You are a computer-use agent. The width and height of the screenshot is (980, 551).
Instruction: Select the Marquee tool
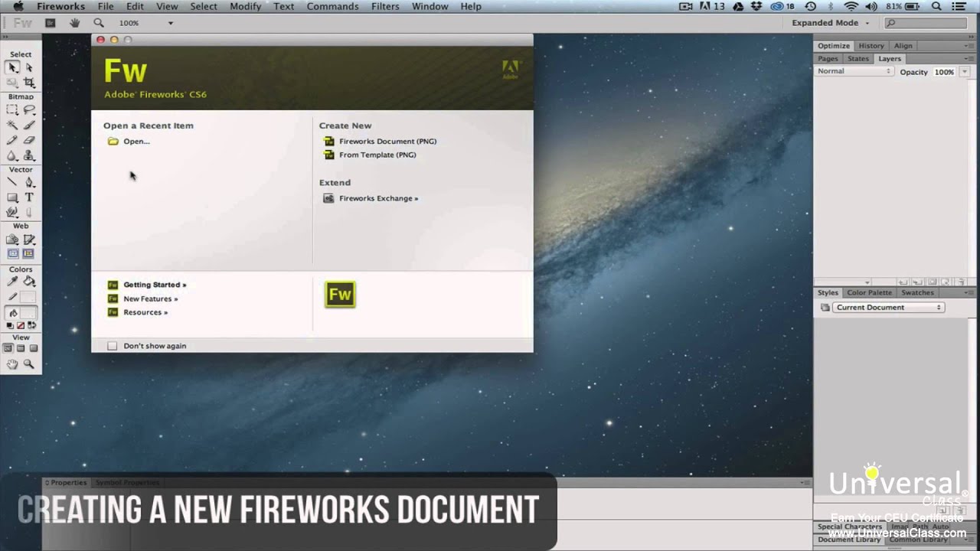[x=13, y=110]
